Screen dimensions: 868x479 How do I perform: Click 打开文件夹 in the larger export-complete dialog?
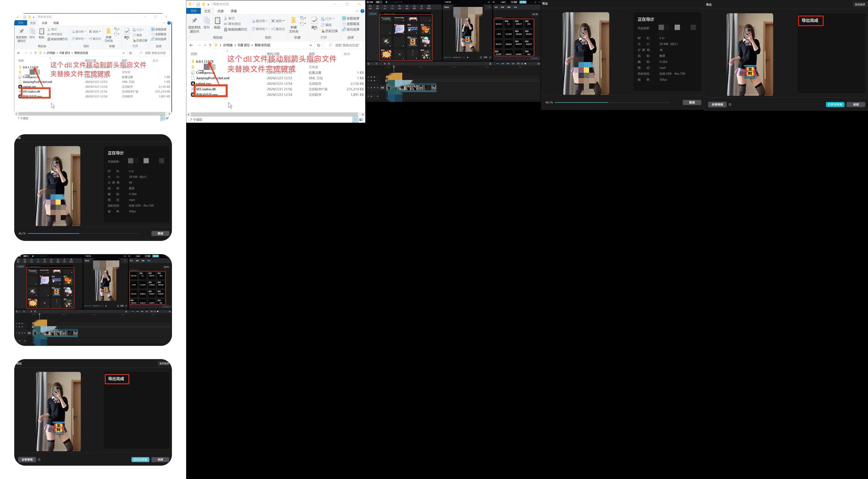click(x=835, y=104)
